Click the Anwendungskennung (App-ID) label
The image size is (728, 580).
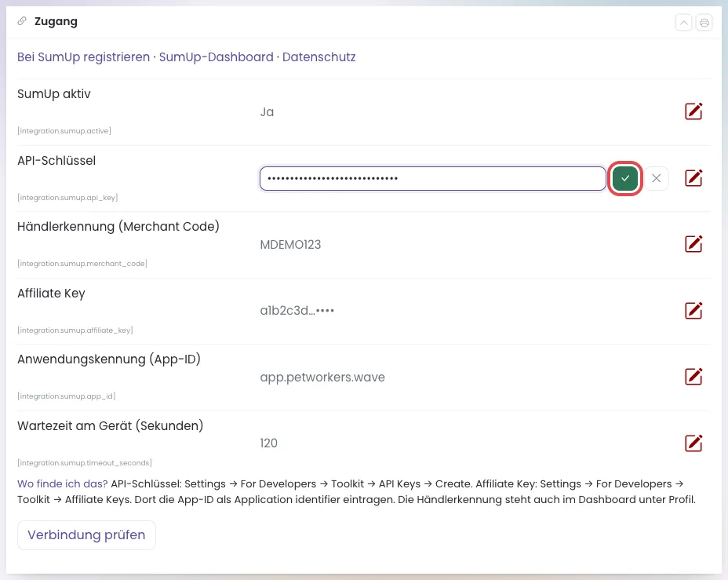[x=109, y=359]
